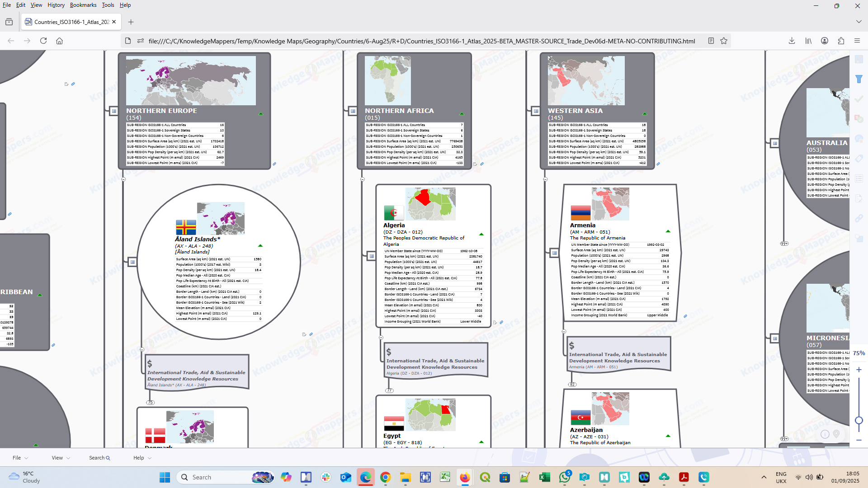
Task: Collapse Algeria node with green triangle
Action: (x=481, y=235)
